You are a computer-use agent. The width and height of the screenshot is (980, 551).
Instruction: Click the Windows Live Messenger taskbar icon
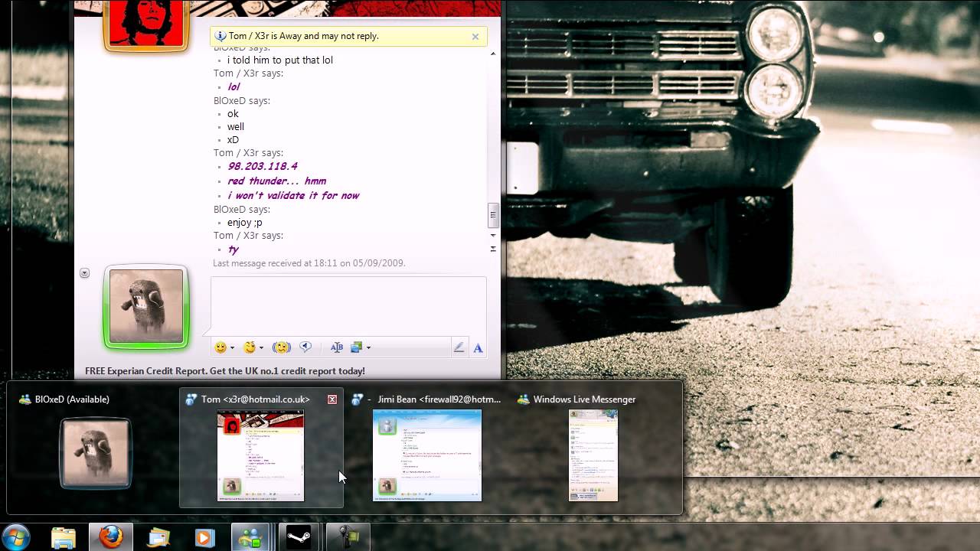click(x=251, y=537)
